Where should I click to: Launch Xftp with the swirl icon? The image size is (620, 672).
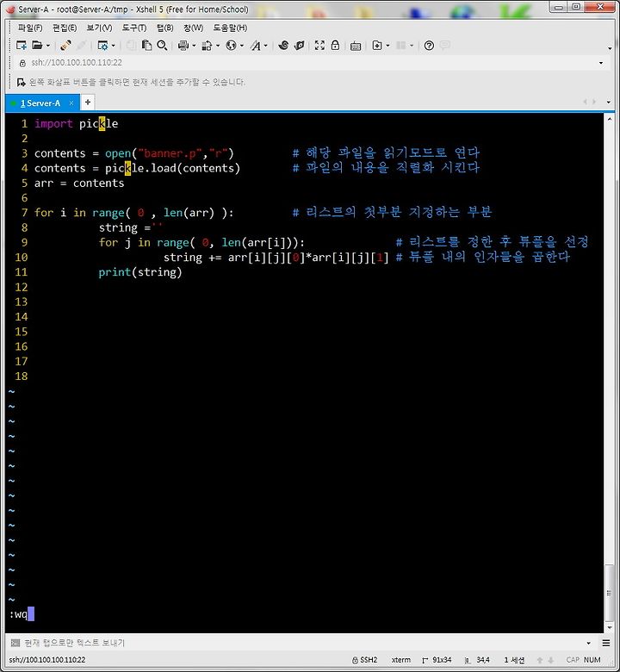tap(283, 45)
